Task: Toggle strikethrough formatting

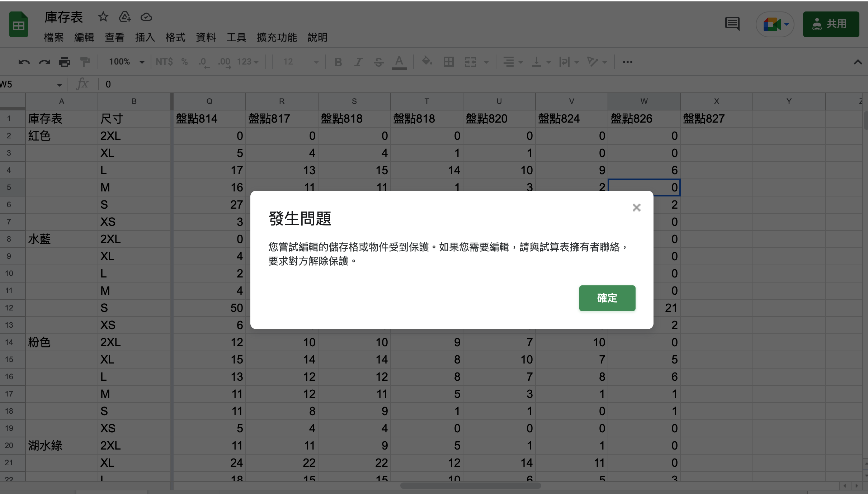Action: coord(378,62)
